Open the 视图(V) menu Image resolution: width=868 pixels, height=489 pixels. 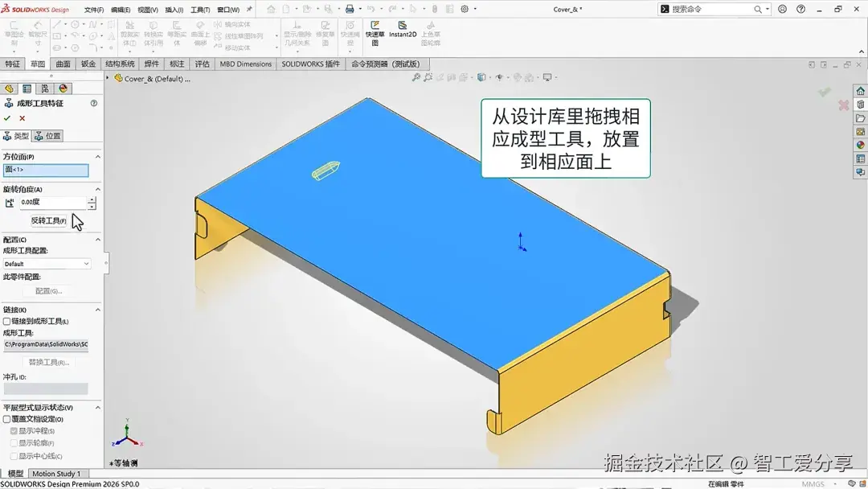pyautogui.click(x=147, y=10)
